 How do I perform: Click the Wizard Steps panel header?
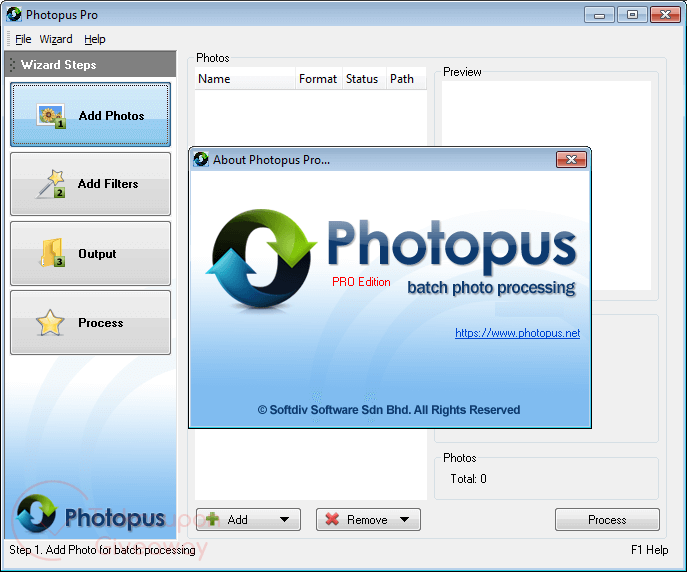tap(90, 64)
